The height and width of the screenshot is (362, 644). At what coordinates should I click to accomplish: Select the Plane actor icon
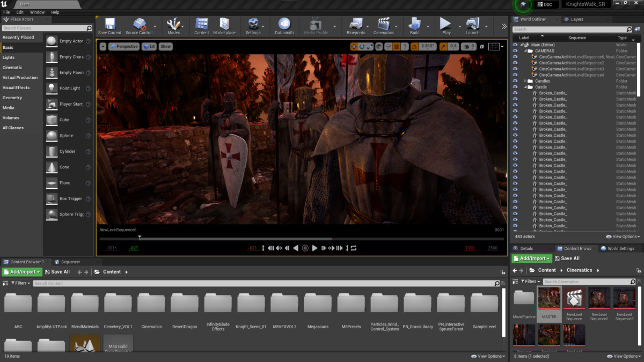[52, 183]
